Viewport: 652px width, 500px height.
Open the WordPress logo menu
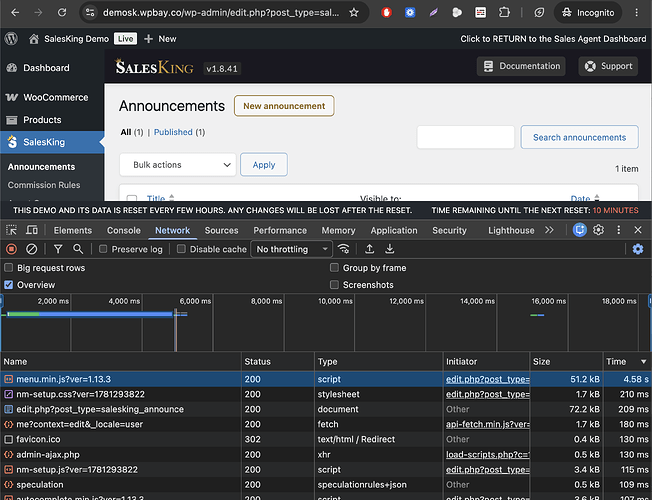click(11, 39)
